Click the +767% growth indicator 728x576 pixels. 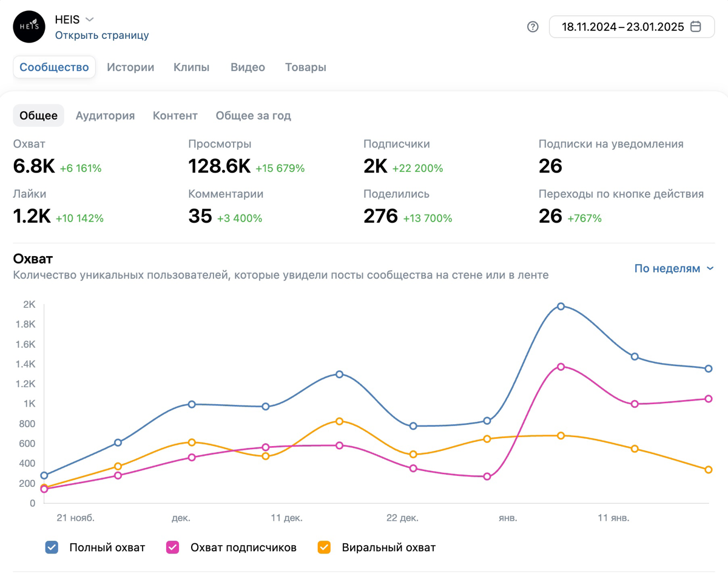pyautogui.click(x=585, y=218)
